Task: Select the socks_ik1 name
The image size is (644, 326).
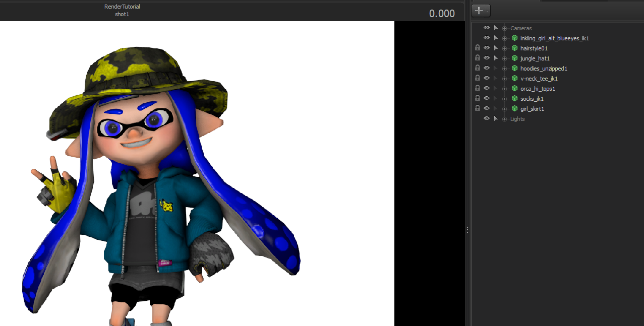Action: tap(532, 99)
